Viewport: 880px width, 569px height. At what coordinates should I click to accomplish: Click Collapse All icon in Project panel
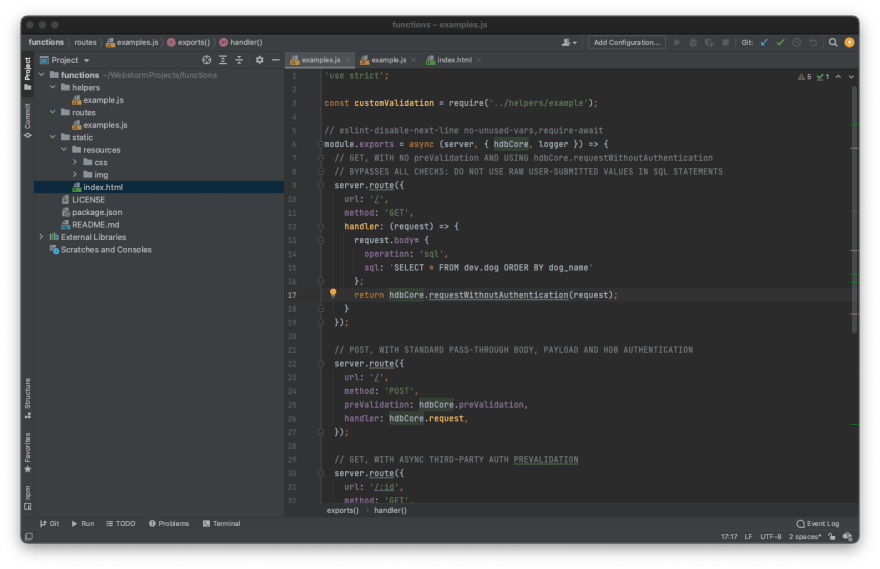(239, 60)
